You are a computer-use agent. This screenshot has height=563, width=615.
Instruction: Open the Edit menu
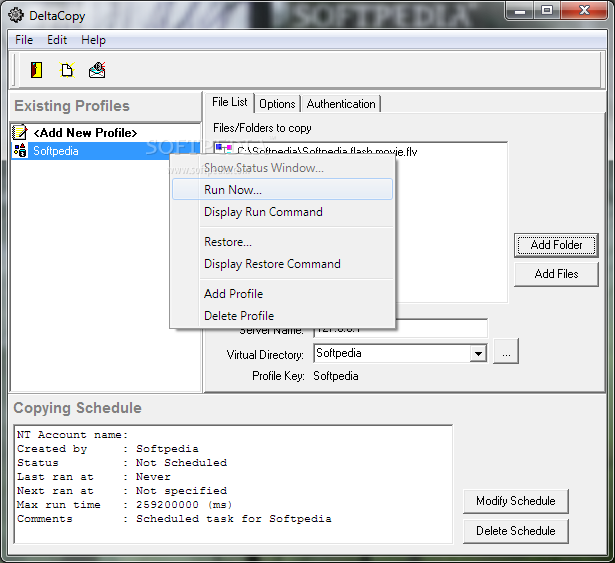[57, 40]
